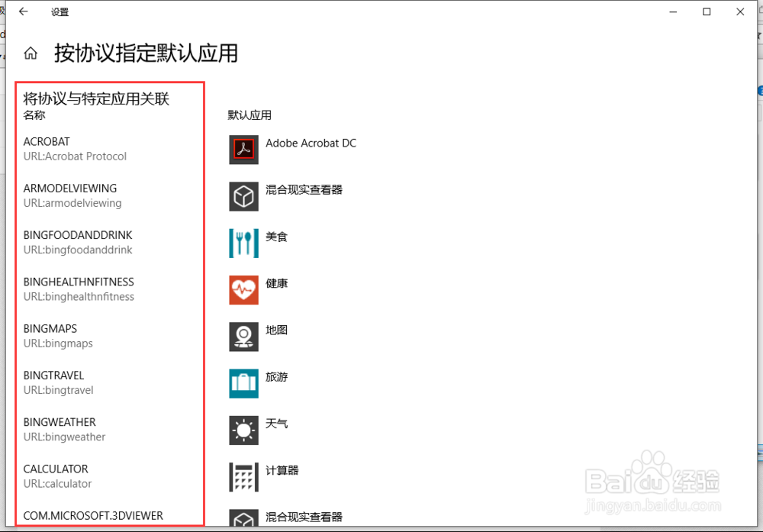Change default app Adobe Acrobat DC
Viewport: 763px width, 532px height.
pos(311,143)
